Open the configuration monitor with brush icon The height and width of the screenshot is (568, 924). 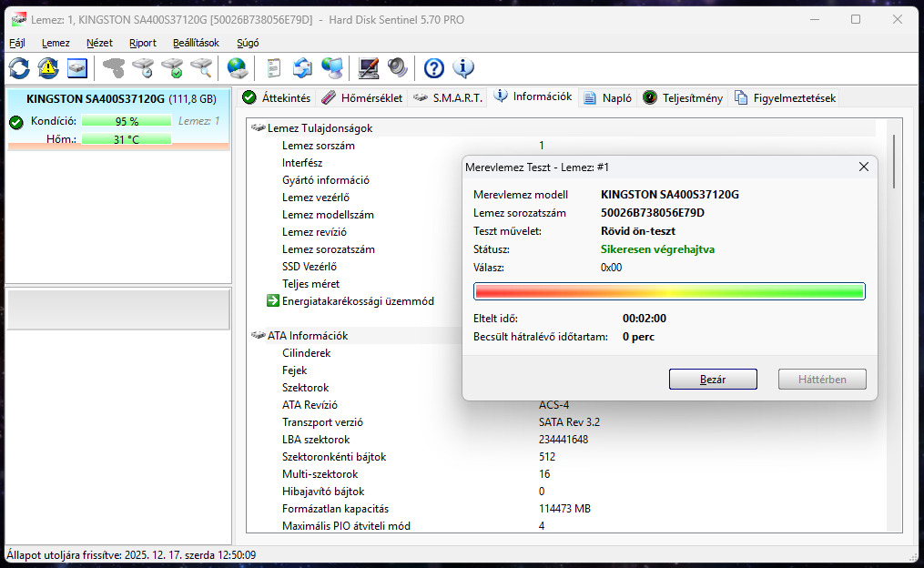(369, 68)
